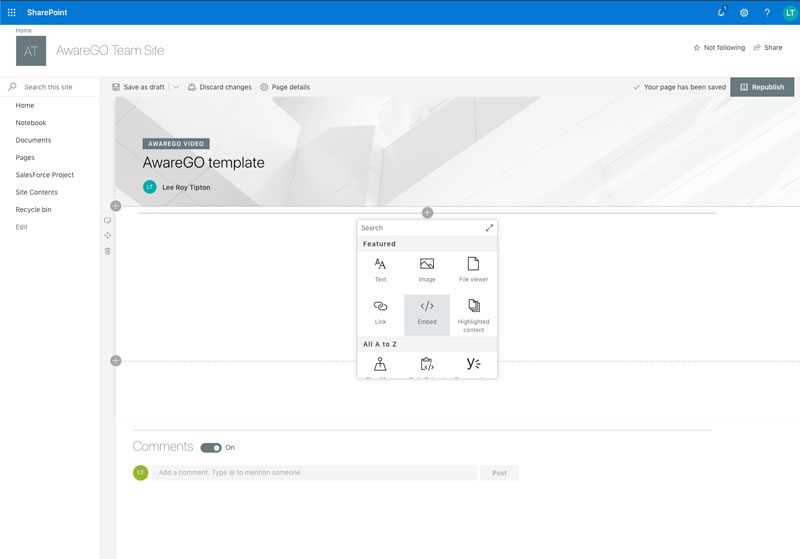This screenshot has width=800, height=559.
Task: Select the map pin web part icon
Action: tap(380, 364)
